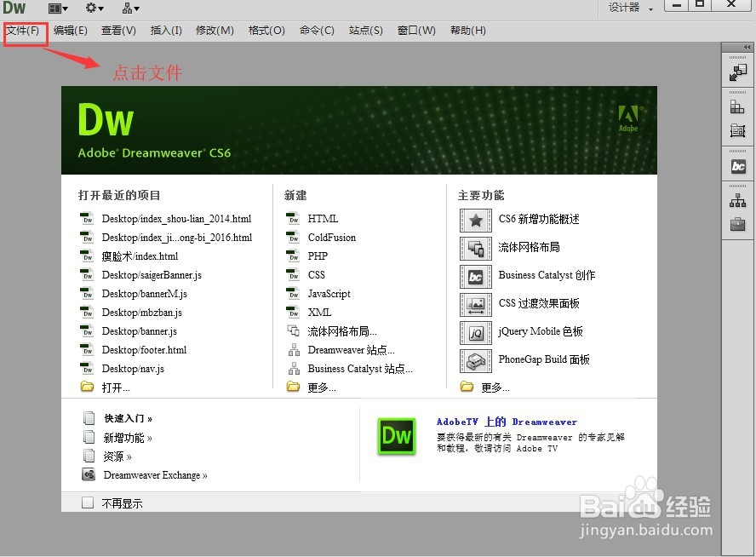Create a new XML document
The height and width of the screenshot is (557, 756).
[319, 313]
